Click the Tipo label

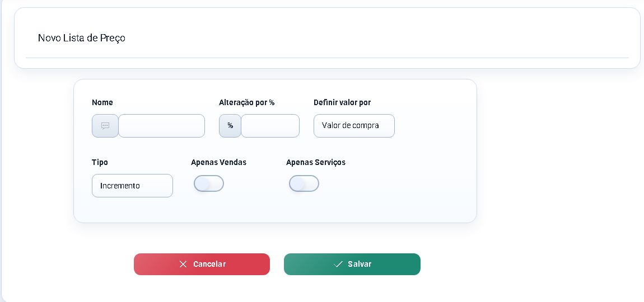click(x=100, y=163)
